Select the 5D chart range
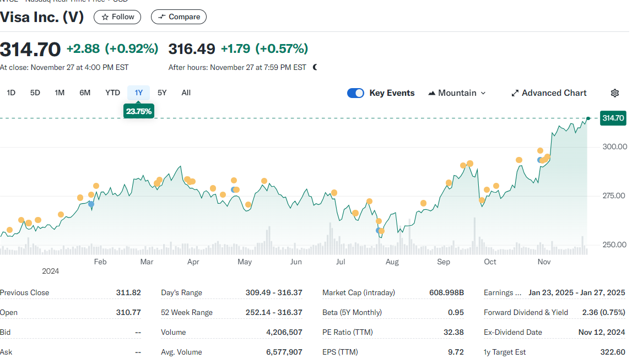 coord(35,93)
